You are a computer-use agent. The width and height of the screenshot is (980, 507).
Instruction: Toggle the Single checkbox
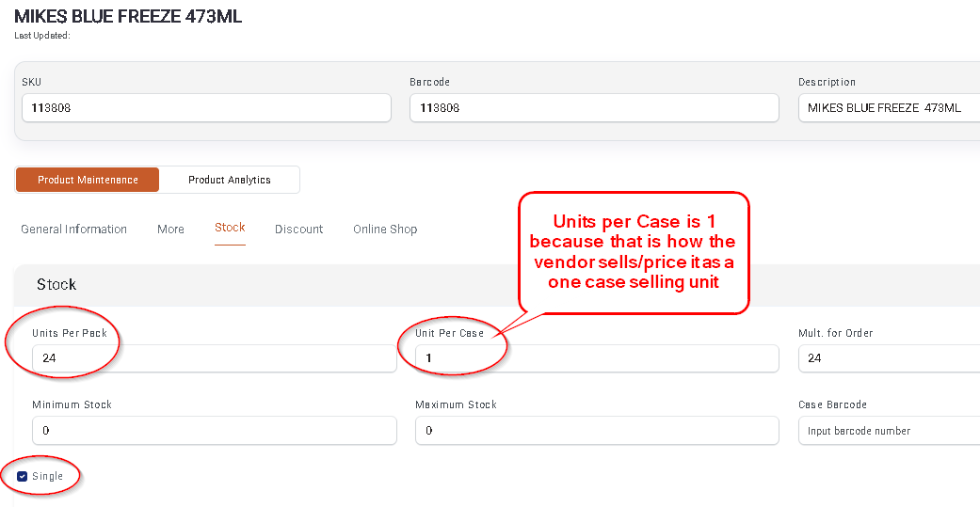pyautogui.click(x=23, y=476)
